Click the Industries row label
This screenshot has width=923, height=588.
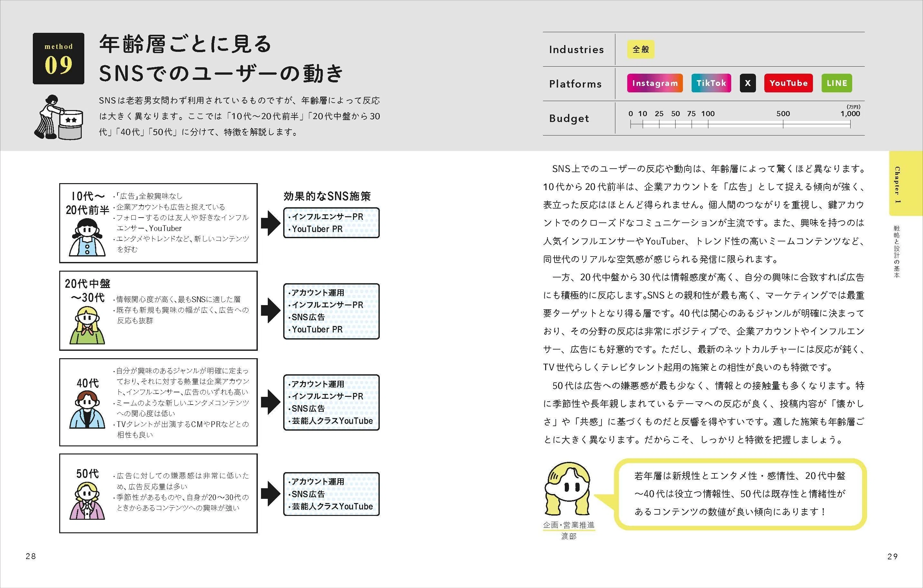click(576, 50)
